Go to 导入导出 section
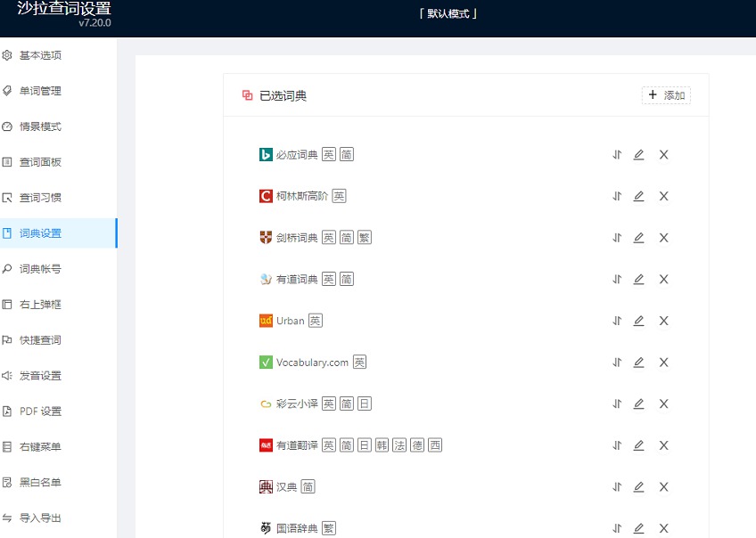Image resolution: width=756 pixels, height=538 pixels. coord(58,518)
